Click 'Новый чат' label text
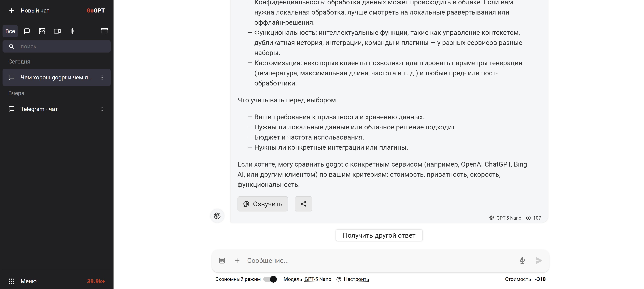644x289 pixels. click(x=35, y=10)
